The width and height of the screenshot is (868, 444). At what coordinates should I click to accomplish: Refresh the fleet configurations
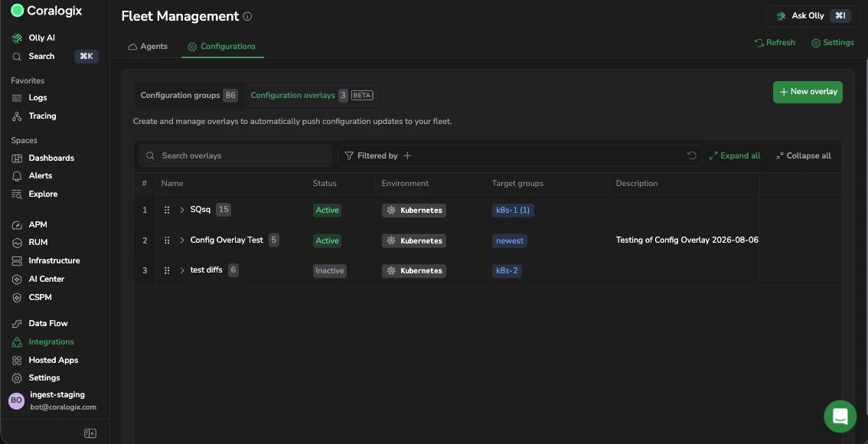775,43
